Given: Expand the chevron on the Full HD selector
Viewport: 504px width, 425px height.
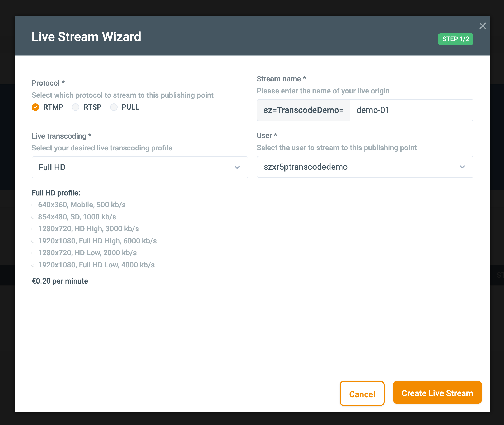Looking at the screenshot, I should [x=237, y=167].
